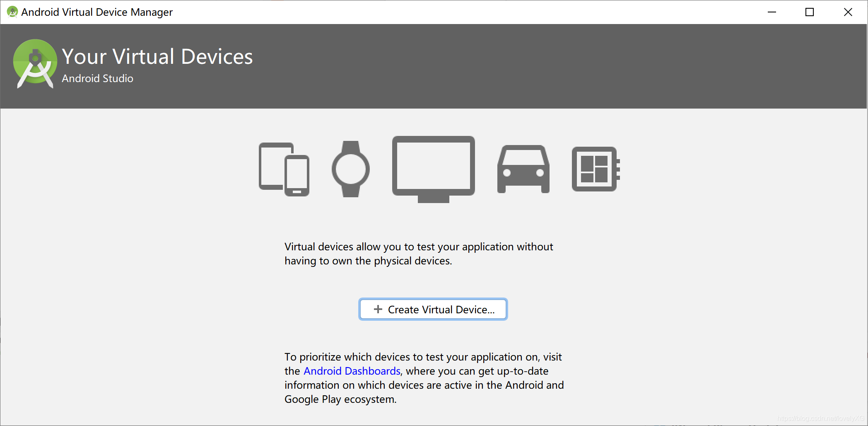868x426 pixels.
Task: Maximize the Android Virtual Device Manager window
Action: (x=810, y=12)
